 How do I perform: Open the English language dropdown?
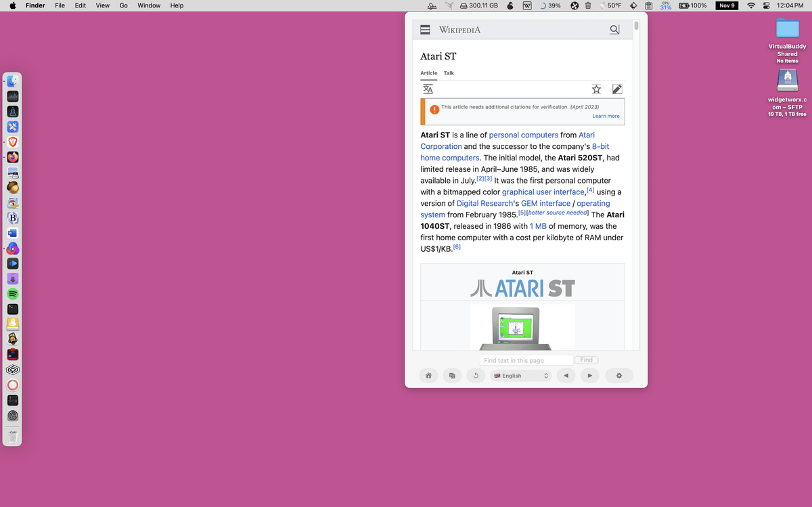(521, 376)
